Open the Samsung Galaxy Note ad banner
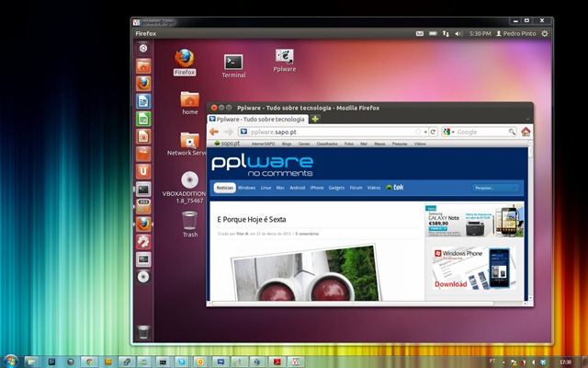The height and width of the screenshot is (368, 588). pyautogui.click(x=474, y=221)
